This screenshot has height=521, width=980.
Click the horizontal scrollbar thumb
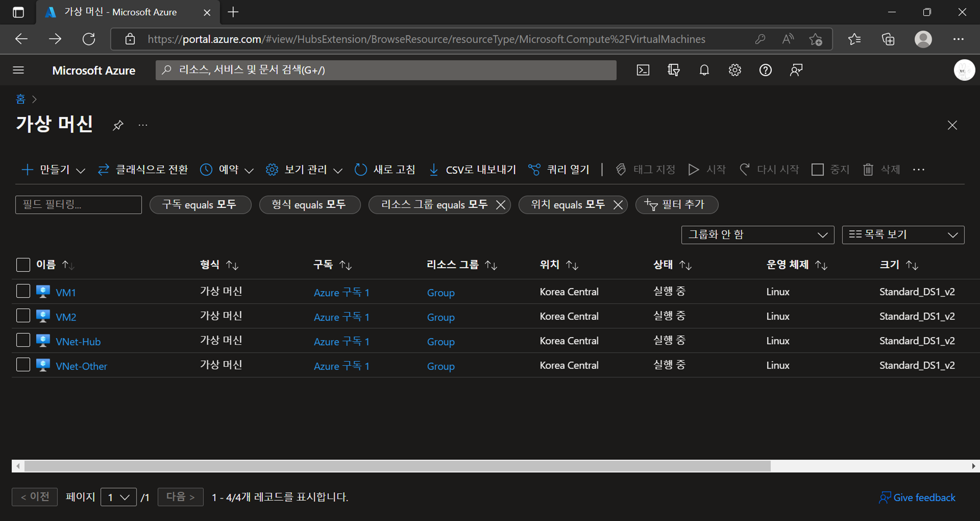point(397,466)
